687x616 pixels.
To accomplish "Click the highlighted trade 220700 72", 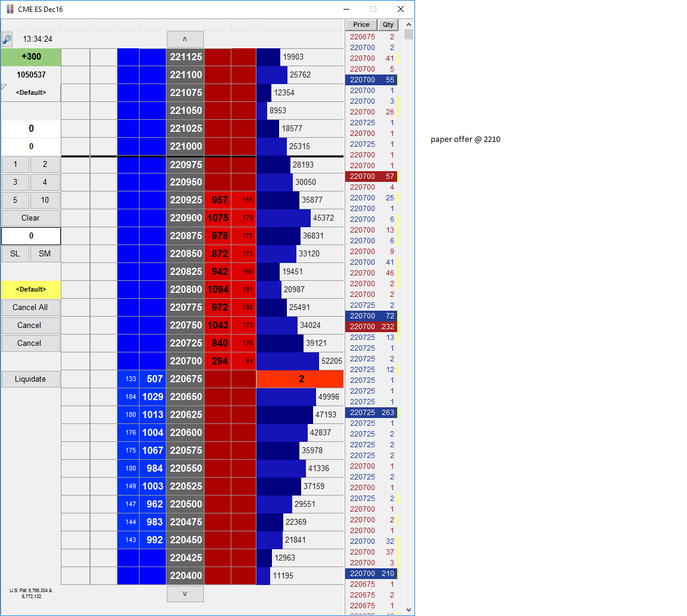I will pyautogui.click(x=372, y=316).
